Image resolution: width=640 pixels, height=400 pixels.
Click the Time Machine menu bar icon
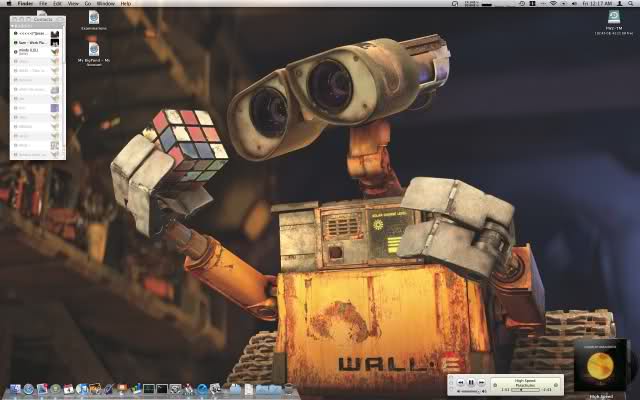(x=522, y=3)
